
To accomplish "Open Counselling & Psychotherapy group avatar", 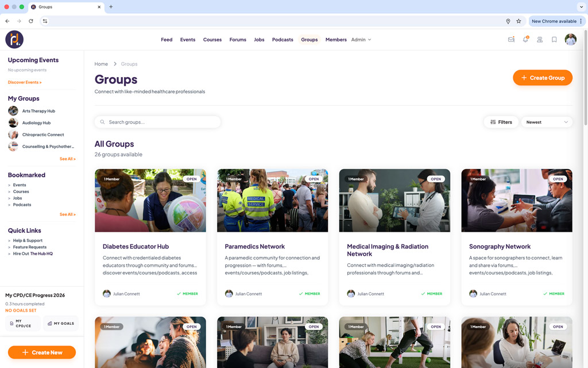I will [13, 147].
